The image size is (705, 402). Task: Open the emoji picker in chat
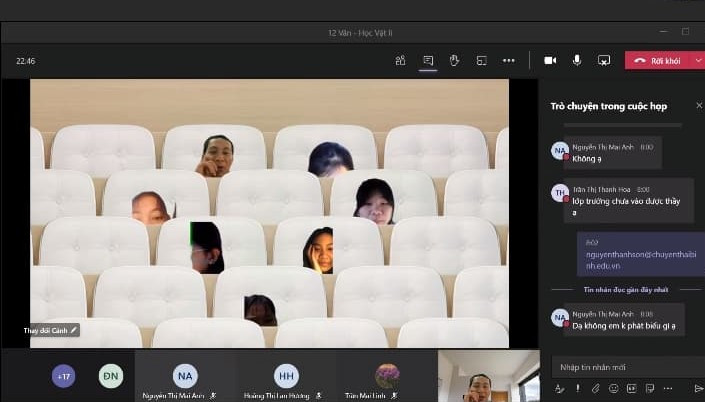coord(612,388)
